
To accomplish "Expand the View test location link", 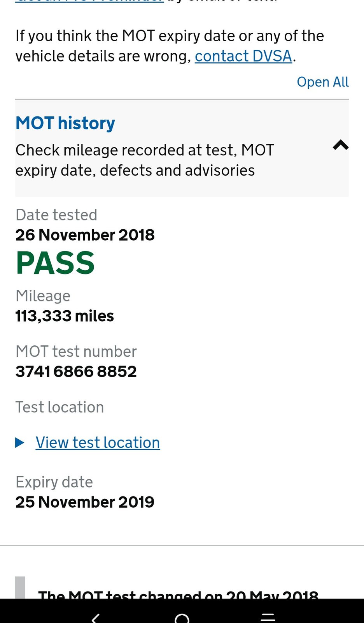I will [x=98, y=442].
